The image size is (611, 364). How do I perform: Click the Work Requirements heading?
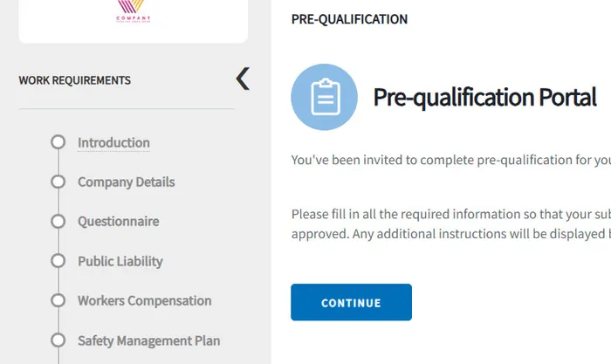[x=74, y=80]
